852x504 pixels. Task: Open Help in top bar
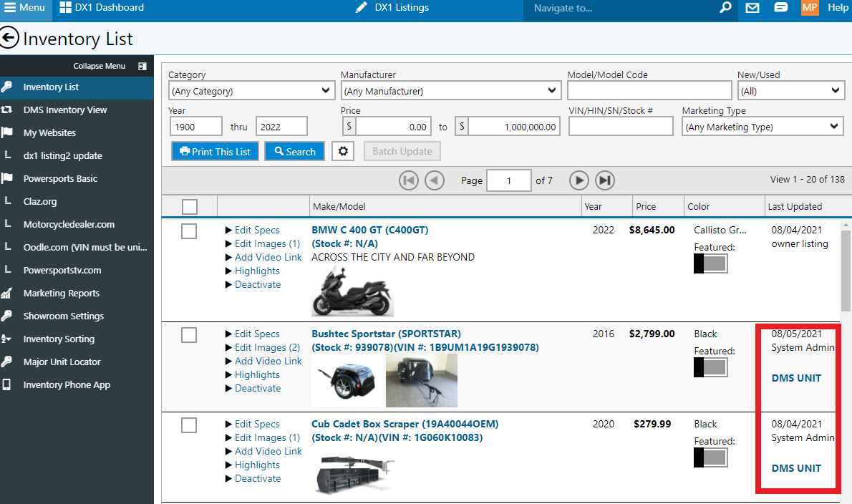[838, 8]
